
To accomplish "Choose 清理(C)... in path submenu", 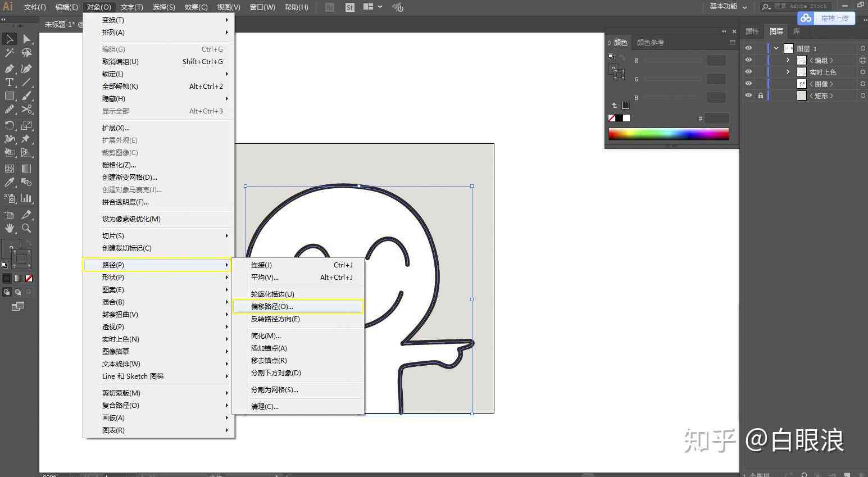I will (298, 407).
